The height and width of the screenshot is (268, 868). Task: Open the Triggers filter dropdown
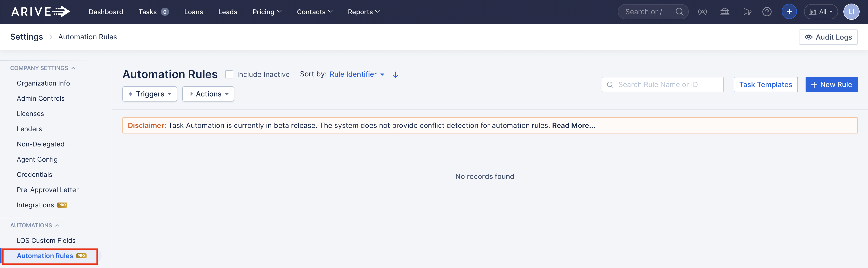(x=149, y=94)
